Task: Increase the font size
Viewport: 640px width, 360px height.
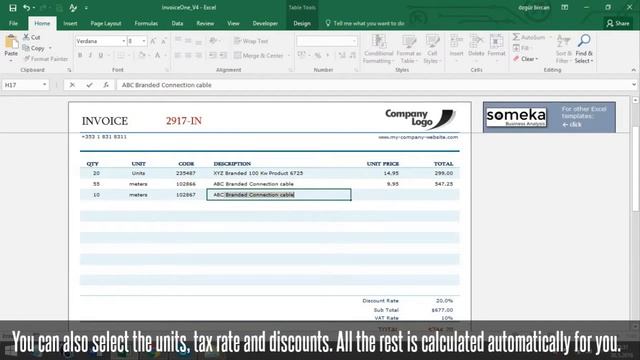Action: pos(153,41)
